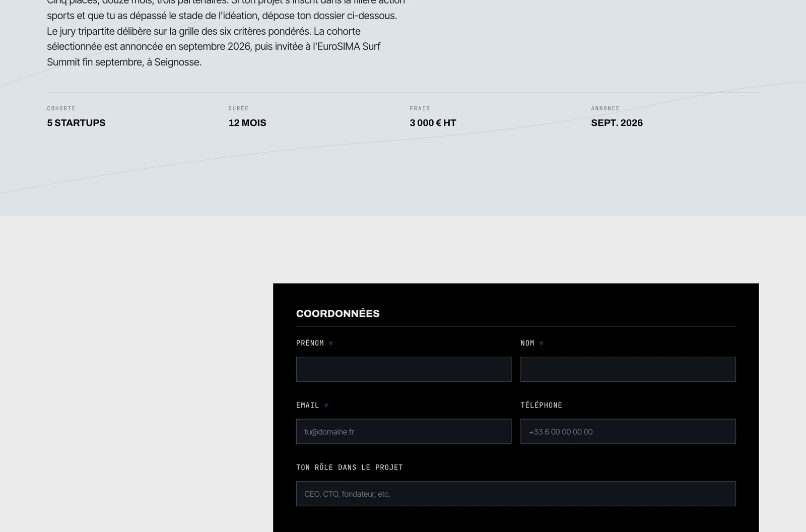806x532 pixels.
Task: Click the Téléphone input field
Action: click(628, 431)
